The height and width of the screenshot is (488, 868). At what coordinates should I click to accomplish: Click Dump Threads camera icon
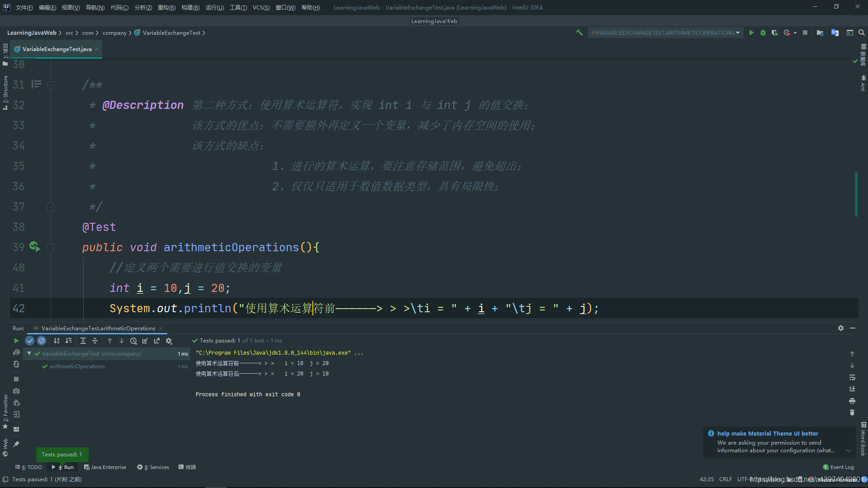click(16, 391)
